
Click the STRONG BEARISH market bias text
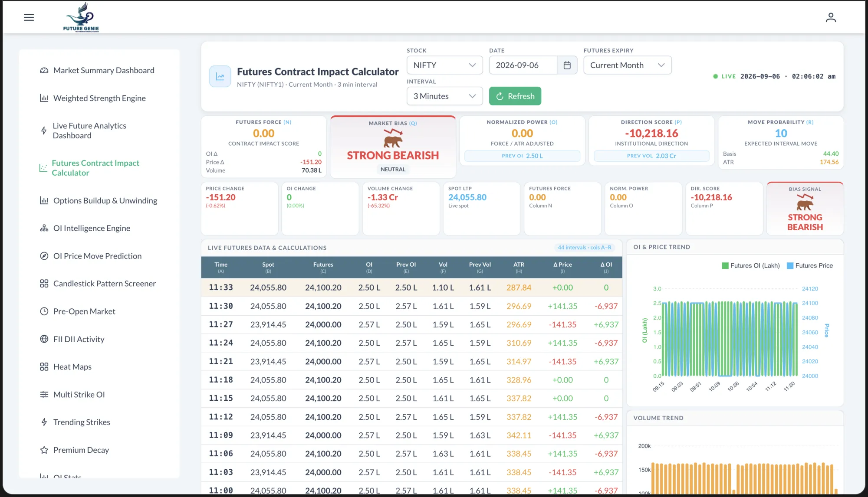[x=393, y=155]
